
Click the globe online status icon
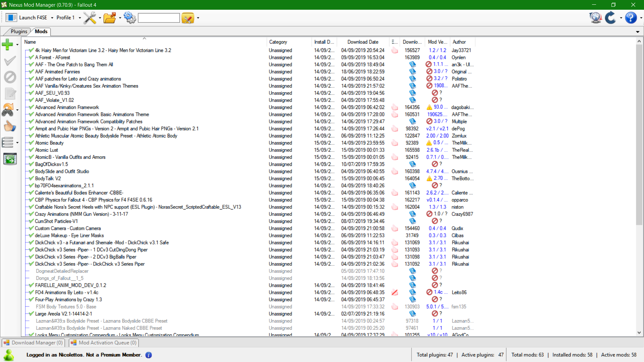(596, 18)
